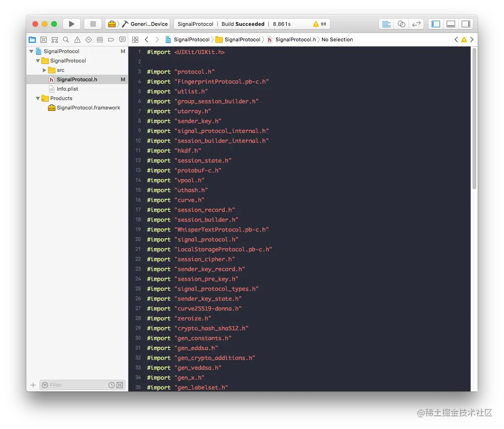Viewport: 504px width, 429px height.
Task: Select the Products folder row
Action: tap(77, 98)
